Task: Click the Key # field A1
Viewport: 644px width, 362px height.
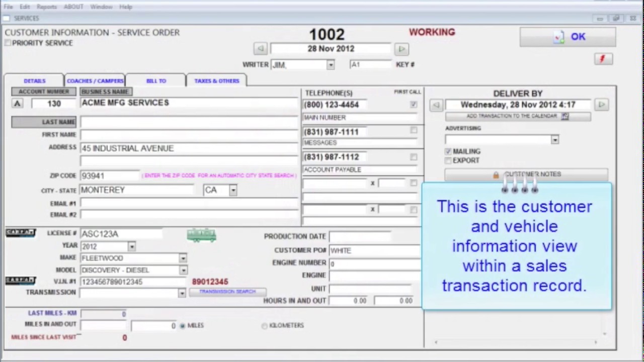Action: (x=370, y=65)
